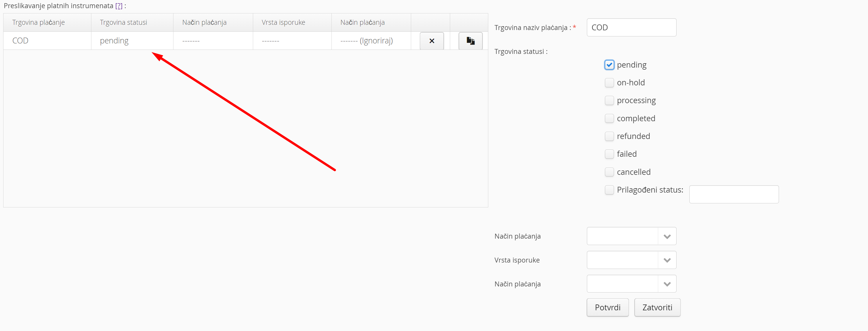Tick the processing status checkbox
This screenshot has height=331, width=868.
point(609,101)
